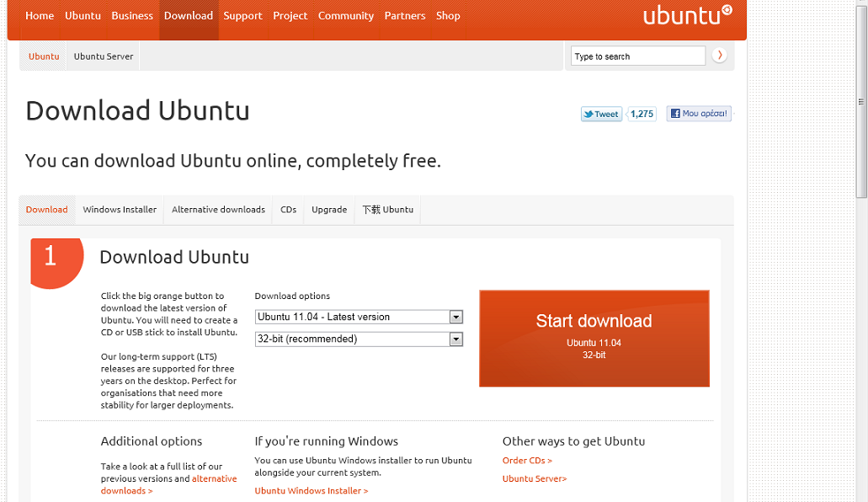868x502 pixels.
Task: Switch to the CDs tab
Action: [289, 210]
